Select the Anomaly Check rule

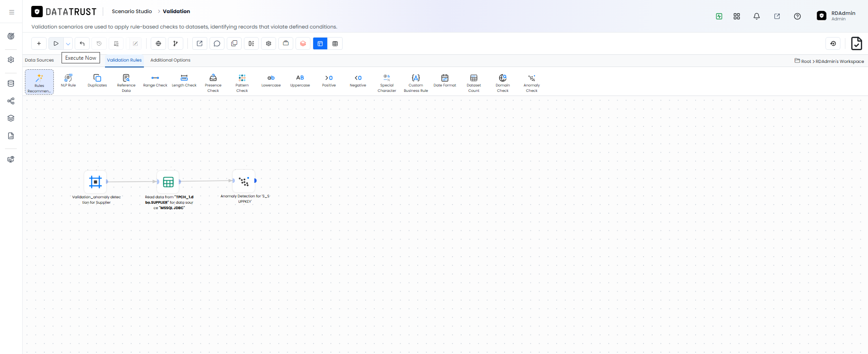(x=532, y=83)
